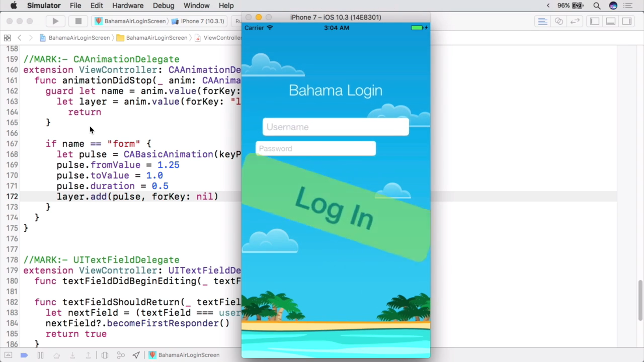Screen dimensions: 644x362
Task: Select ViewController in the breadcrumb bar
Action: coord(221,37)
